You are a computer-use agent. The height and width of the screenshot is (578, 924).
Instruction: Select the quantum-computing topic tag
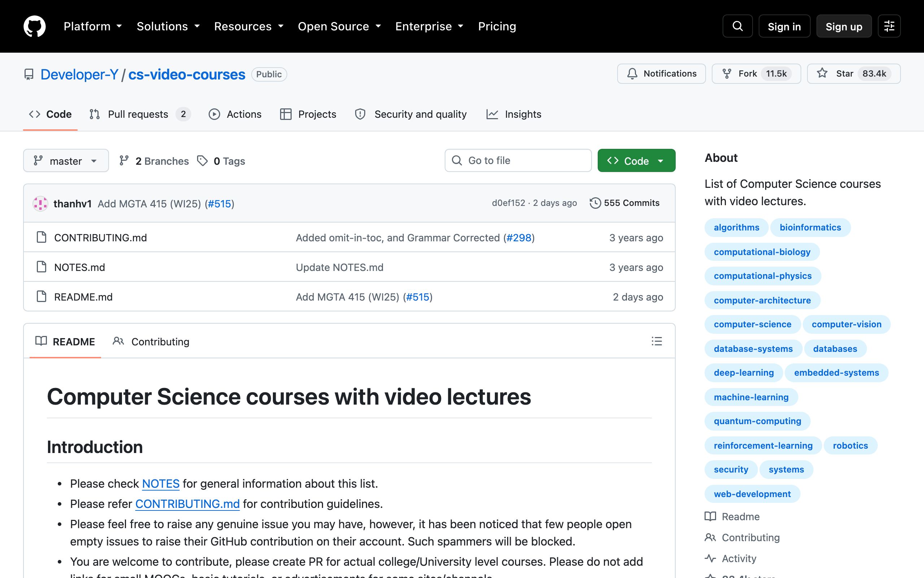tap(757, 421)
